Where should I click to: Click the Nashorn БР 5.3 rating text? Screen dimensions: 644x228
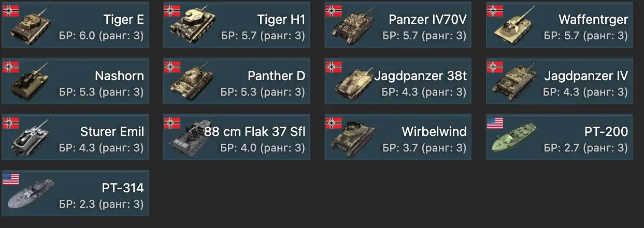point(102,93)
